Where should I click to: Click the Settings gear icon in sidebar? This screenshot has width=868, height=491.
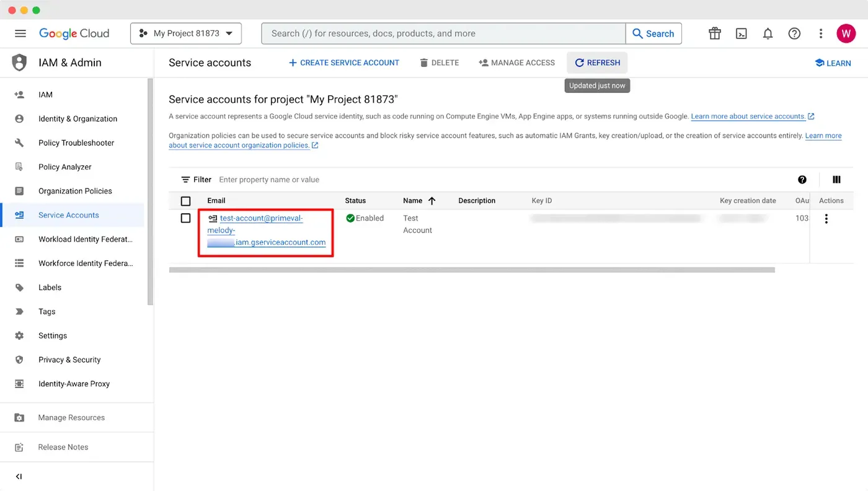[x=19, y=335]
